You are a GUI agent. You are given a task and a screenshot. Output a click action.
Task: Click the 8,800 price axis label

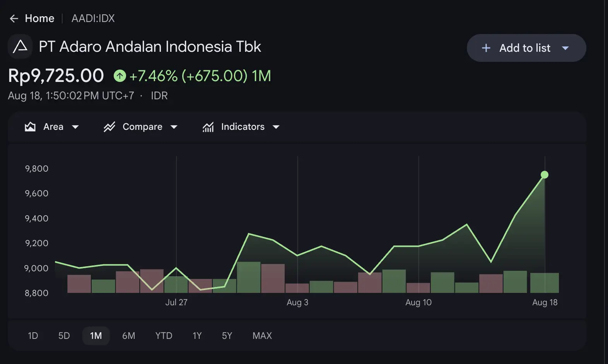pyautogui.click(x=37, y=293)
